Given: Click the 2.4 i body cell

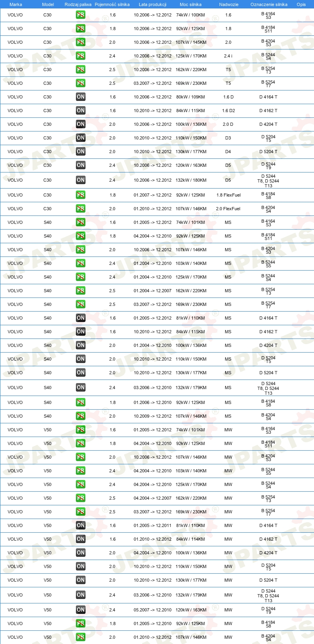Looking at the screenshot, I should click(x=228, y=56).
